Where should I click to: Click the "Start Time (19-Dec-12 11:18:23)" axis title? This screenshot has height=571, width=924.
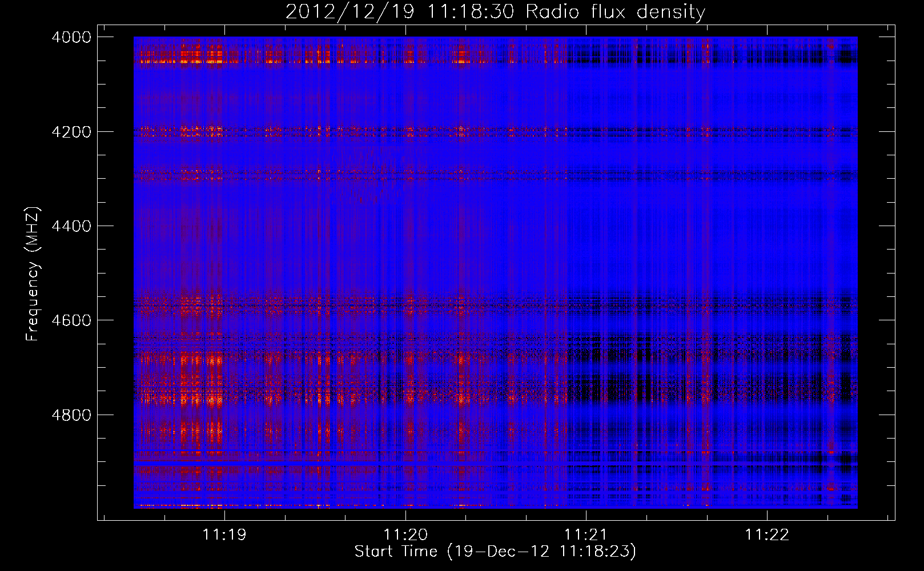[495, 552]
